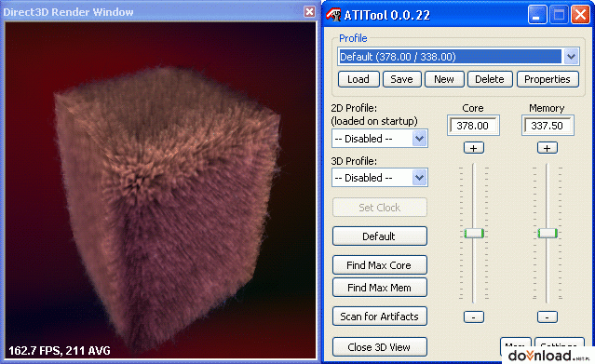Click the Core clock value field
This screenshot has width=595, height=364.
[473, 126]
